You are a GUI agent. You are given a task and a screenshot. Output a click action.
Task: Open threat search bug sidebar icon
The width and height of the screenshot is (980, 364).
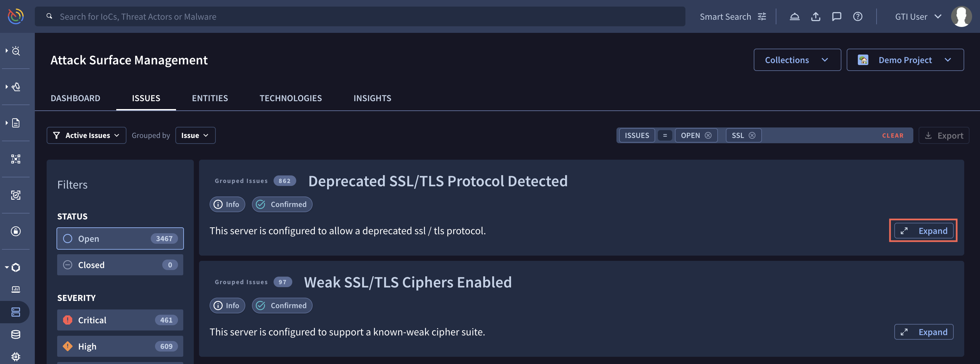(16, 51)
